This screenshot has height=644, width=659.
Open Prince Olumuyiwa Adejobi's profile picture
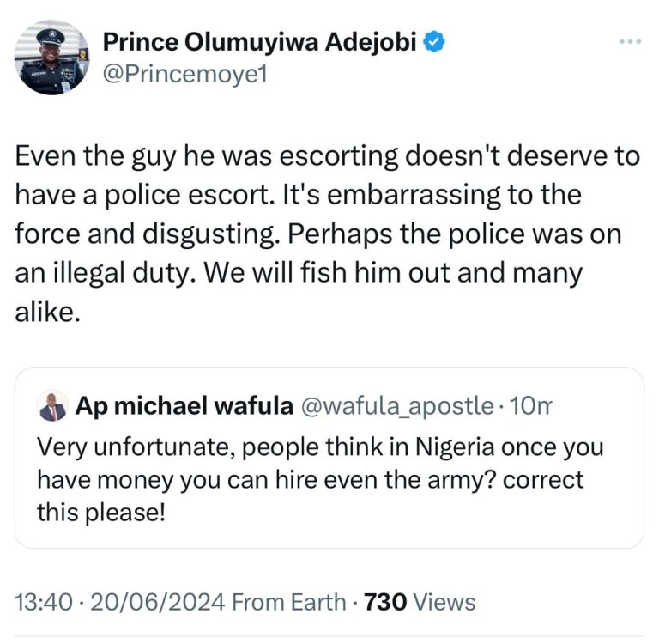pyautogui.click(x=51, y=58)
